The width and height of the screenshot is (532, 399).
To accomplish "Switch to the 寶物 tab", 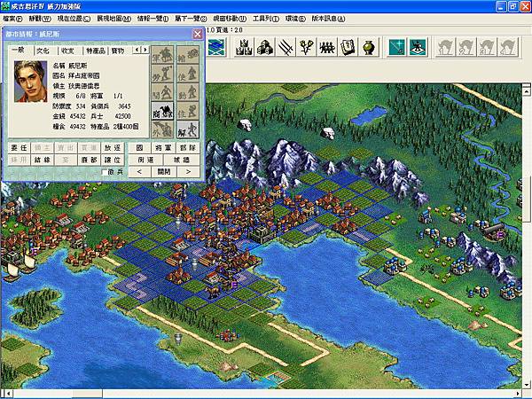I will [x=118, y=51].
